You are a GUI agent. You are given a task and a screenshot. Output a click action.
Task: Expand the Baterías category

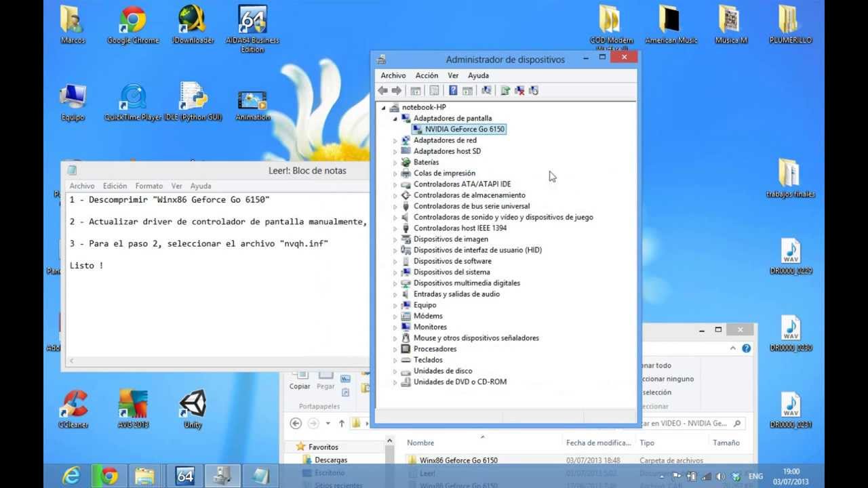pos(395,163)
